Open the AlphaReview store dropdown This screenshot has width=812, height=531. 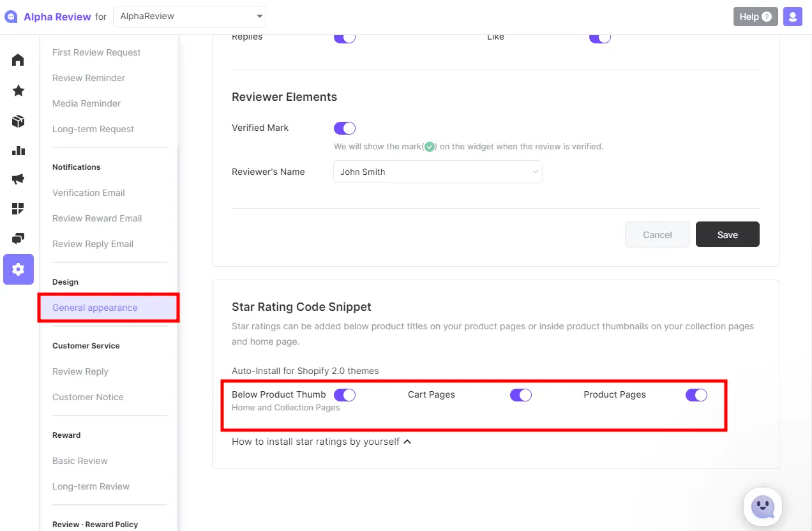[x=190, y=17]
